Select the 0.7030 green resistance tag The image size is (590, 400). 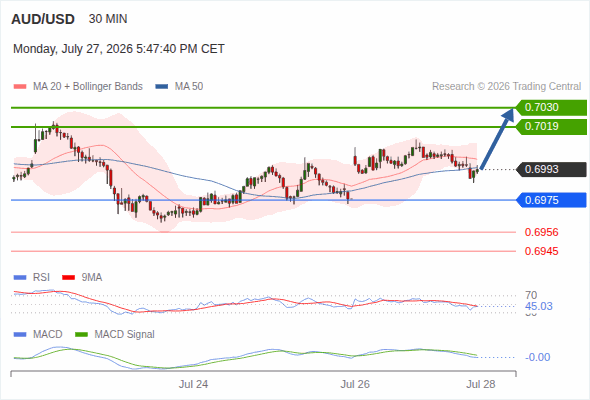click(x=551, y=108)
